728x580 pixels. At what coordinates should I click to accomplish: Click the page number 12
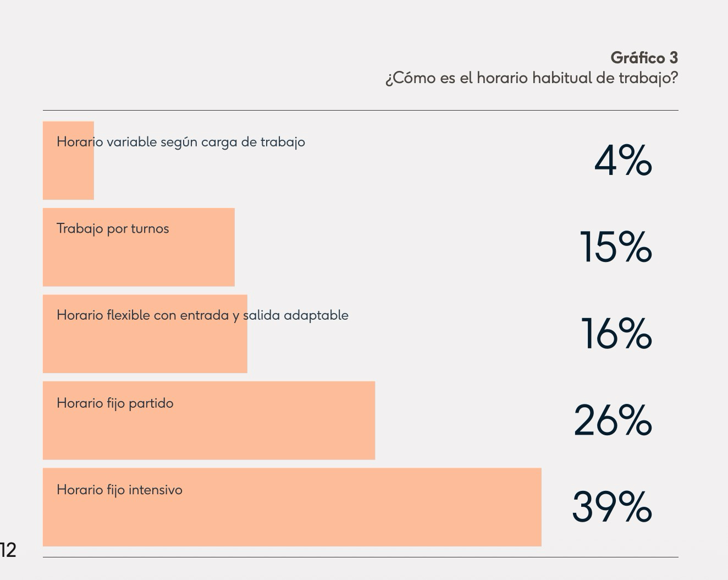[x=8, y=550]
